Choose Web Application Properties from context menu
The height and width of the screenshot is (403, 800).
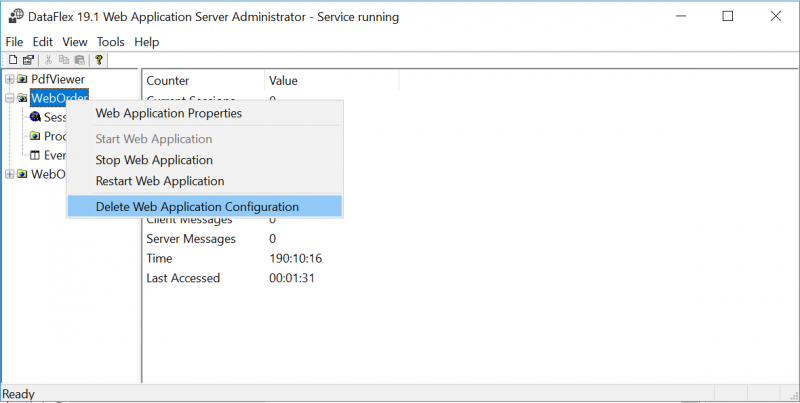point(168,113)
